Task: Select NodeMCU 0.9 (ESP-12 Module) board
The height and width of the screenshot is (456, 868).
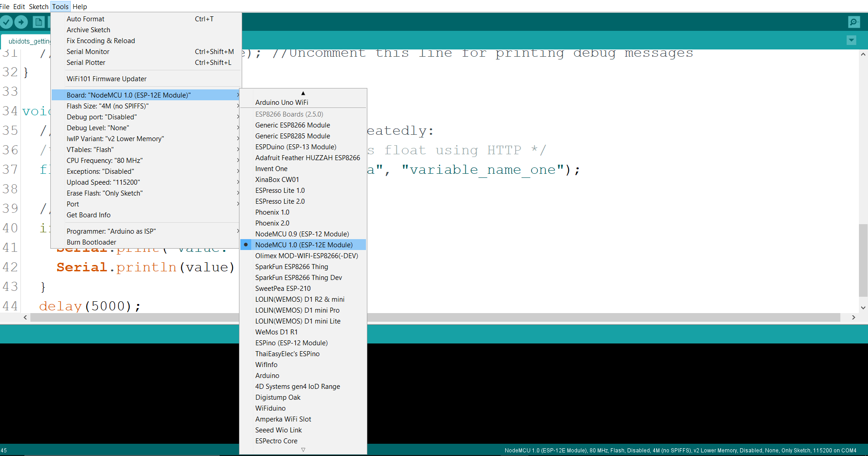Action: pos(303,234)
